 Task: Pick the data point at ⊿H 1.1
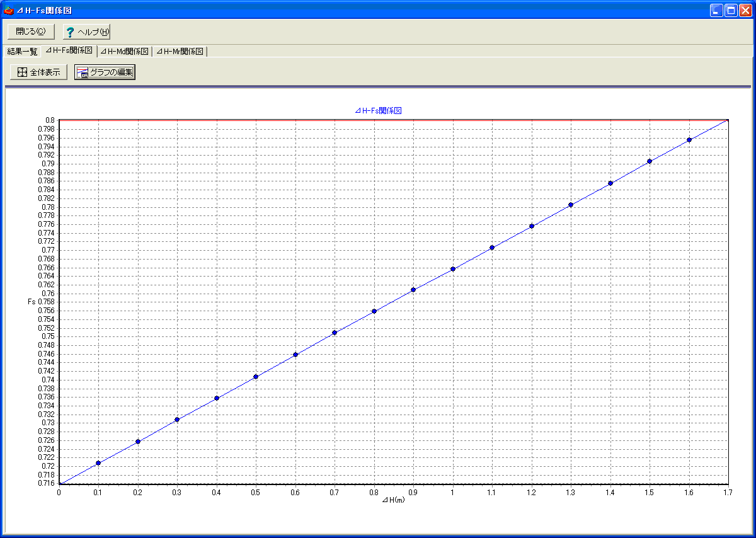tap(492, 248)
